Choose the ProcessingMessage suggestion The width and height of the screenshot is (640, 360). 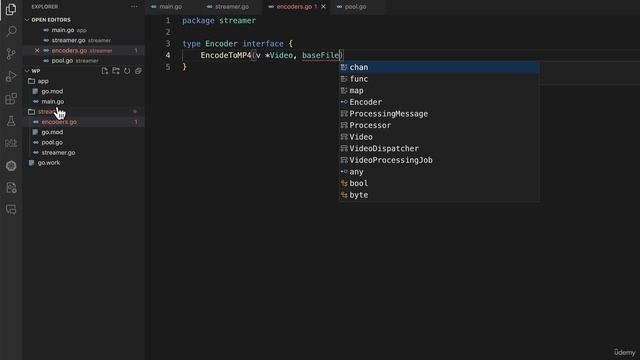coord(439,114)
